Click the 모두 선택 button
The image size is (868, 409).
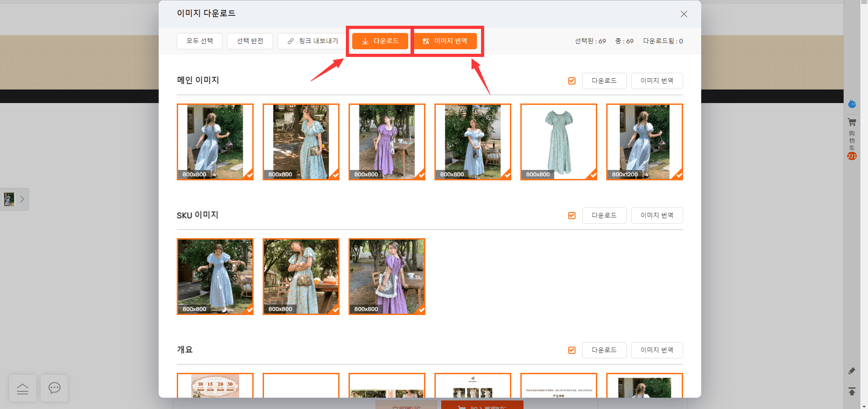pos(199,41)
